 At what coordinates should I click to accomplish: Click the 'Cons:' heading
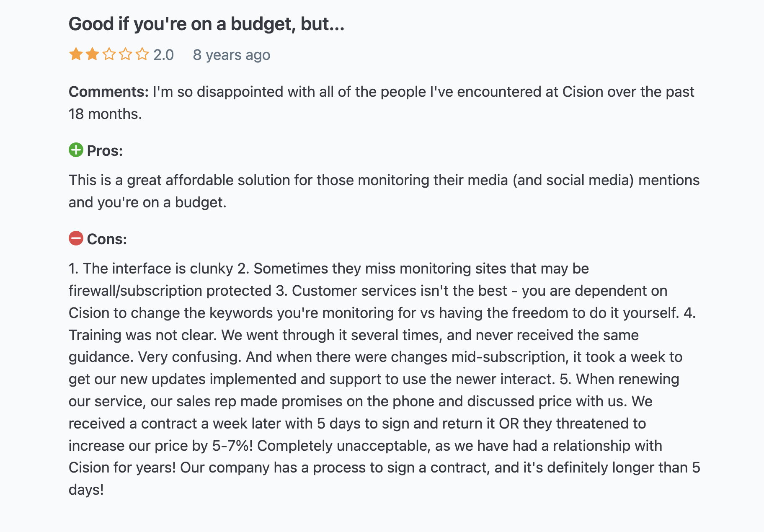[x=107, y=239]
